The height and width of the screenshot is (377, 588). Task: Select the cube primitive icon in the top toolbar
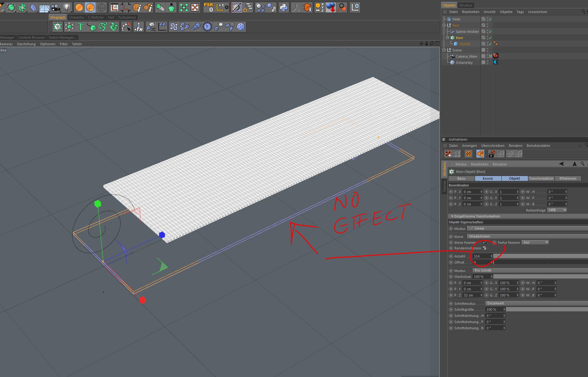click(11, 7)
